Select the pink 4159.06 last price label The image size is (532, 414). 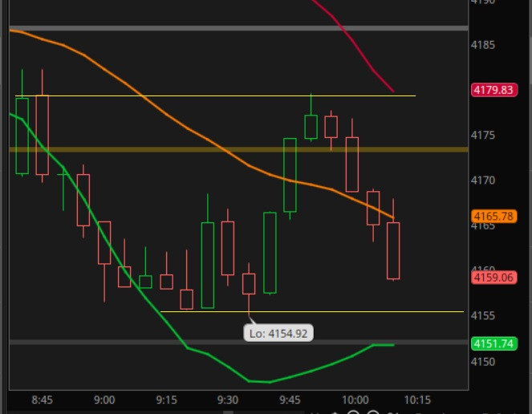(494, 278)
